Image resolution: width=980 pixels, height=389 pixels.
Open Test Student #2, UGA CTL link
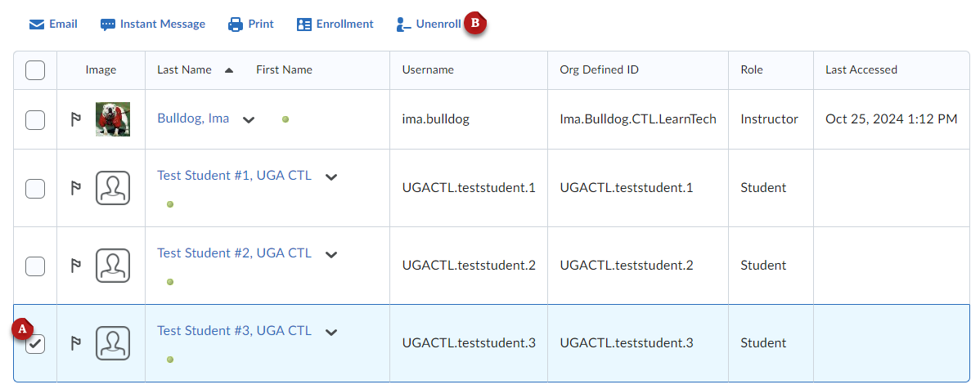coord(234,253)
